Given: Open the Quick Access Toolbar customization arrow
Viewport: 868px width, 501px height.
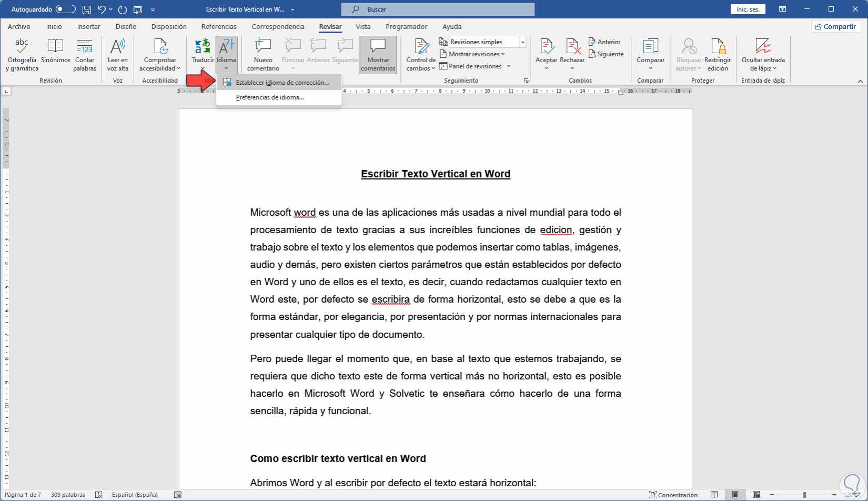Looking at the screenshot, I should (153, 9).
